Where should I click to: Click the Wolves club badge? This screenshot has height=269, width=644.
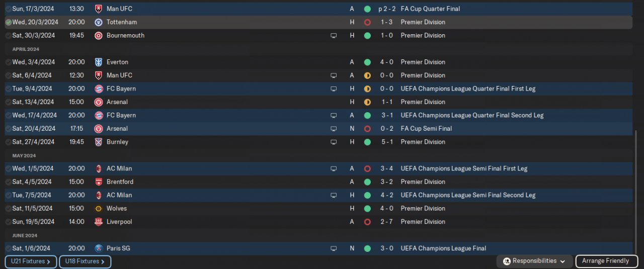(99, 209)
